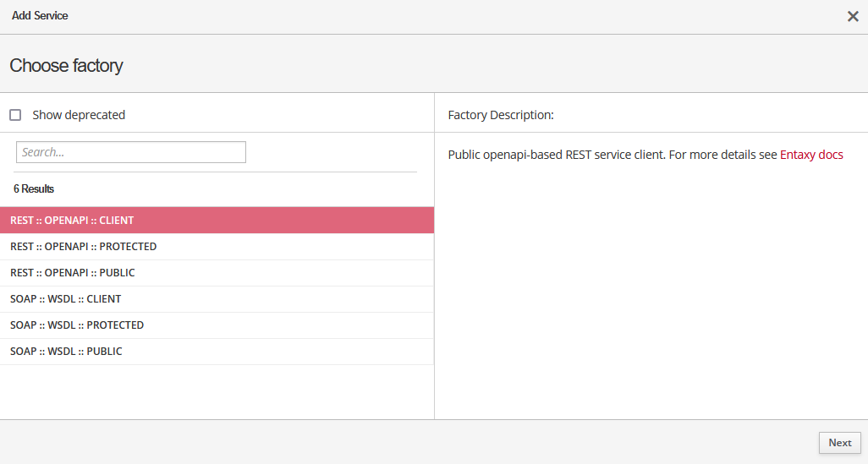Pick REST :: OPENAPI :: PUBLIC factory
This screenshot has height=464, width=868.
pyautogui.click(x=72, y=273)
